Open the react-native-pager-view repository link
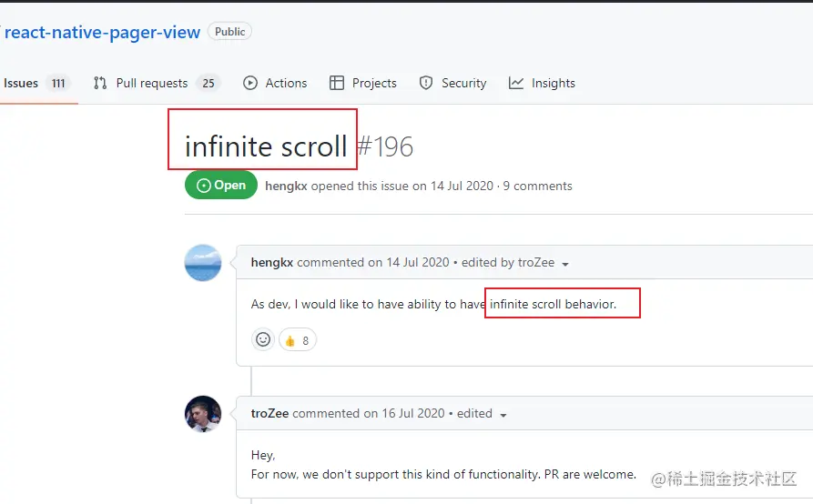The height and width of the screenshot is (504, 813). 102,32
